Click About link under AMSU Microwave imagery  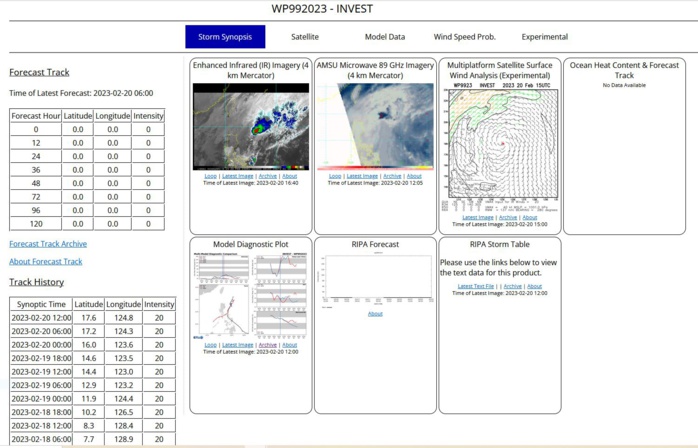[413, 176]
